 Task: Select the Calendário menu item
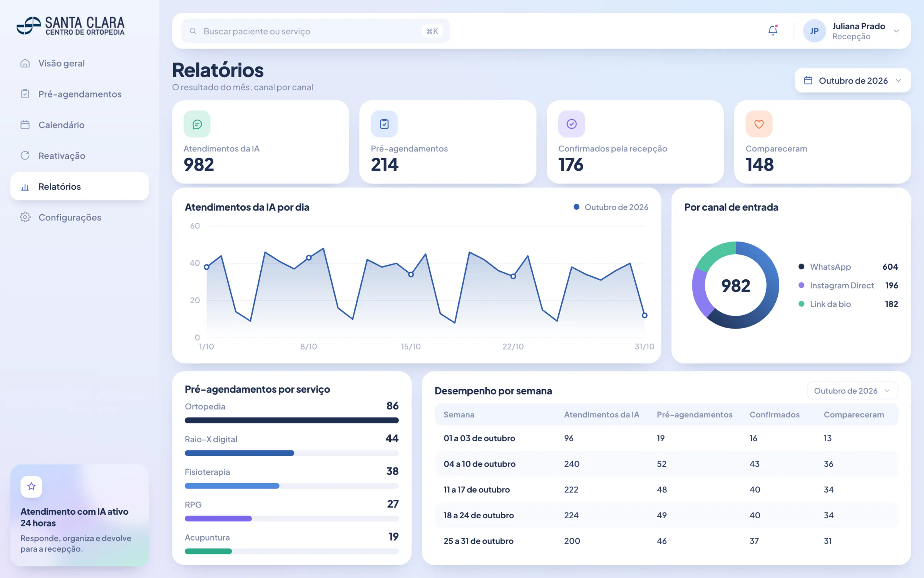click(79, 125)
